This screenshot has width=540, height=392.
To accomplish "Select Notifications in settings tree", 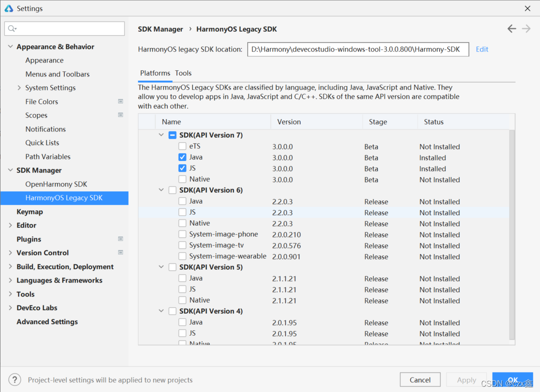I will (x=46, y=129).
